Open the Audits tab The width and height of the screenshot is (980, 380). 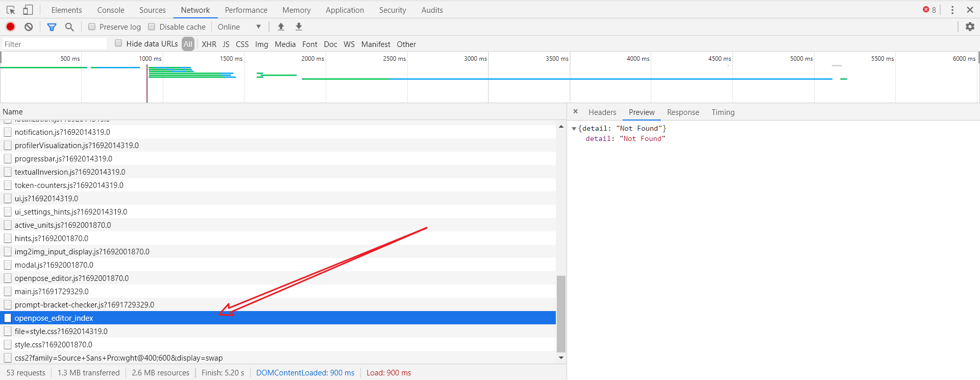(432, 10)
